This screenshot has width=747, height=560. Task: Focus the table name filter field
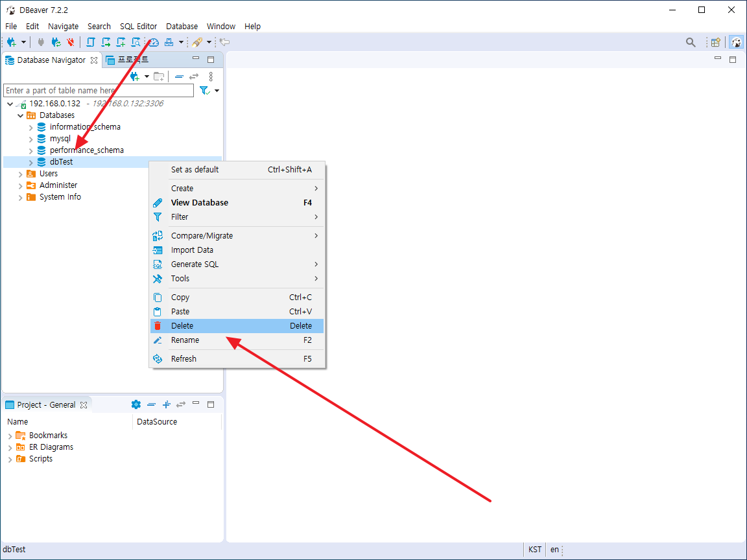coord(99,91)
